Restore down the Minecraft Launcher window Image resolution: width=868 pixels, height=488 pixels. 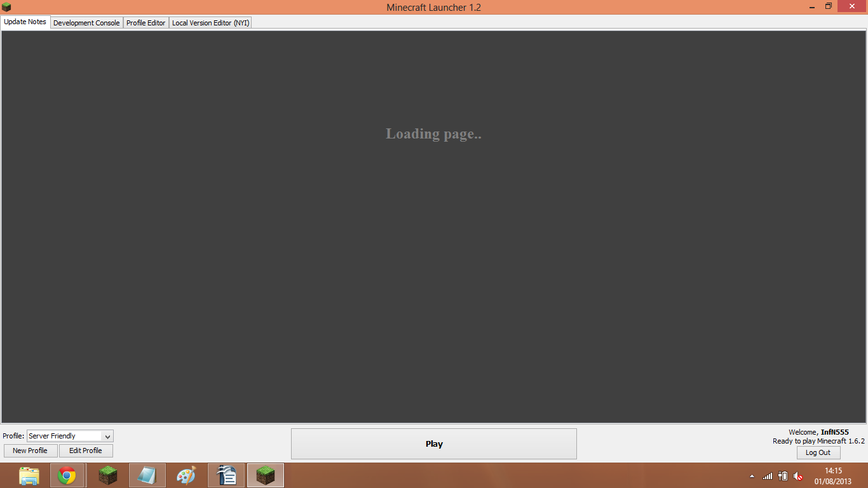[829, 6]
